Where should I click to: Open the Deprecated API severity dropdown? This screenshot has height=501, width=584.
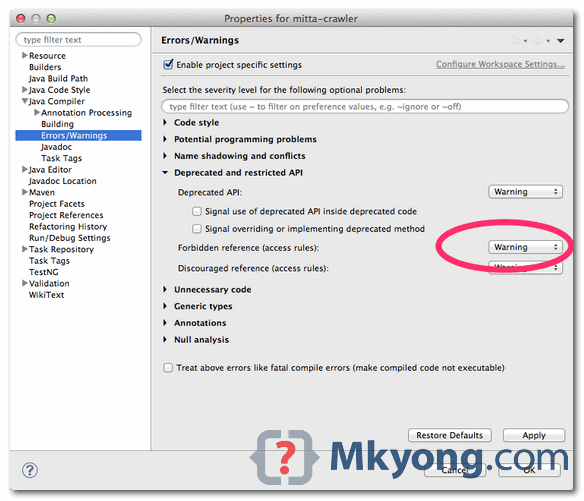tap(525, 192)
